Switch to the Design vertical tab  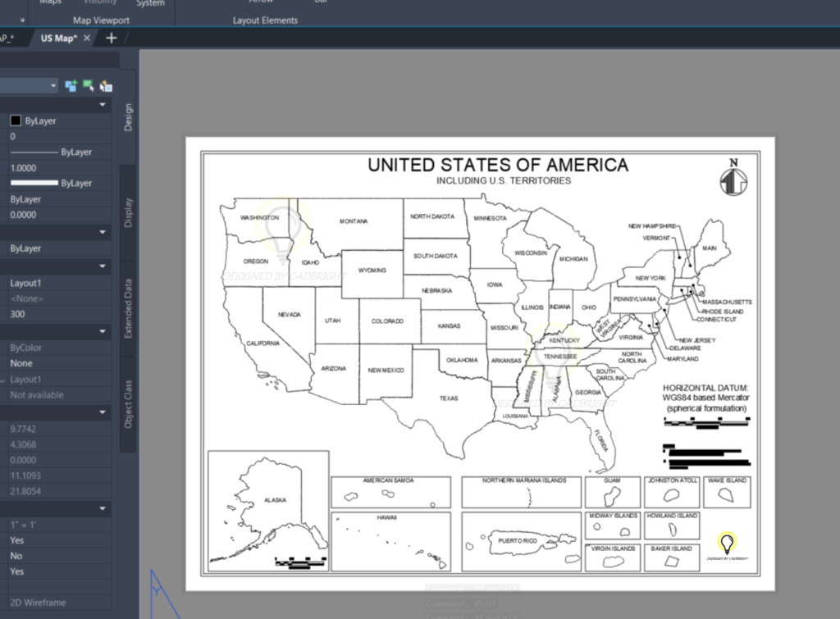[x=128, y=116]
